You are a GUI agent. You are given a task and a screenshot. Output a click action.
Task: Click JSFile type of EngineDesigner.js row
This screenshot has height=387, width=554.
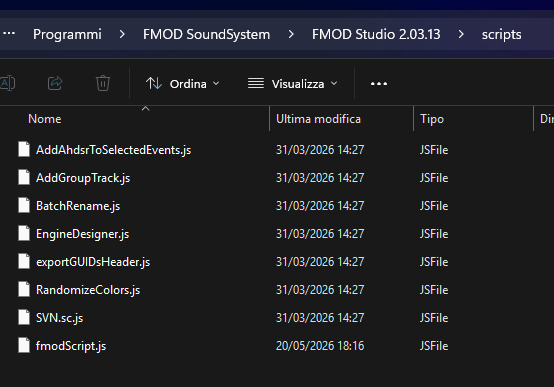click(x=434, y=234)
